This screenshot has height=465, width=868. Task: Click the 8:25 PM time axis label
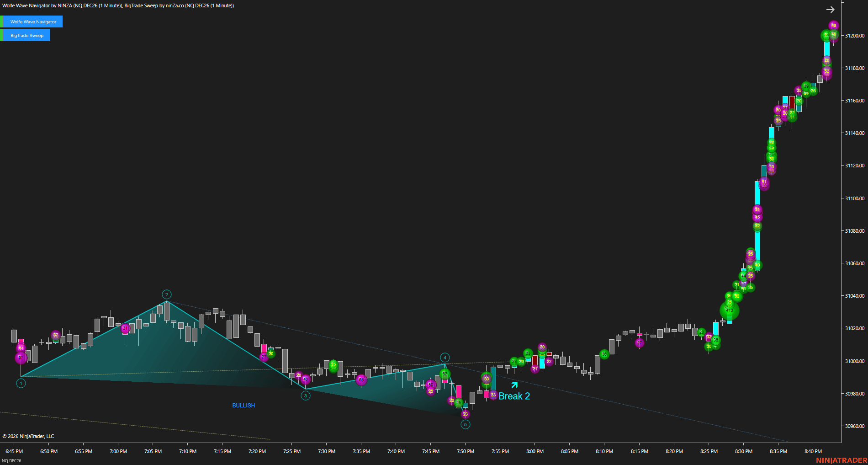tap(709, 451)
